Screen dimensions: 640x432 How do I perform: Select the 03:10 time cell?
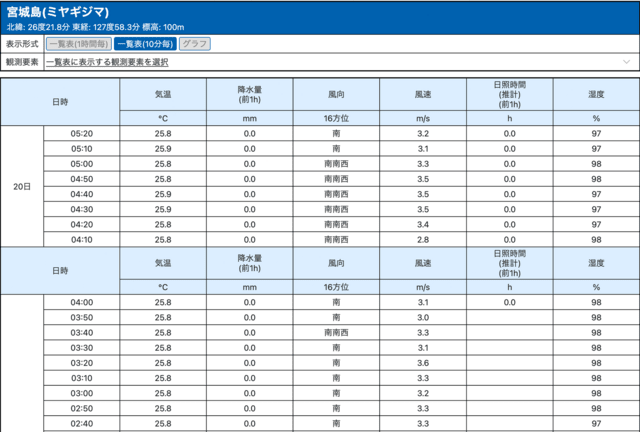click(82, 378)
